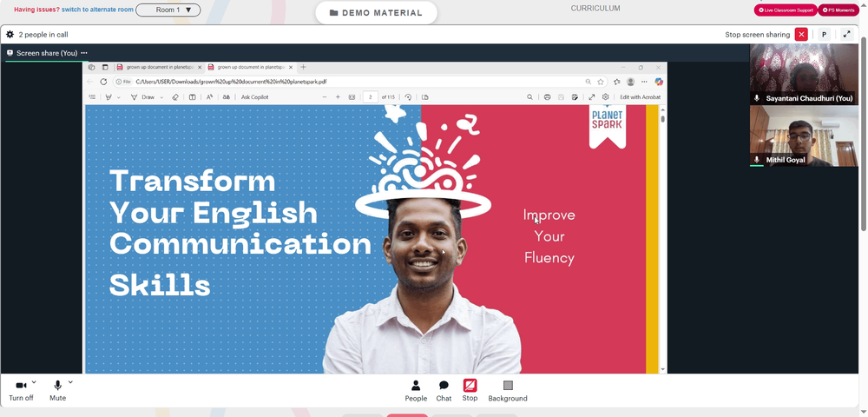
Task: Click the browser address bar URL
Action: (x=231, y=82)
